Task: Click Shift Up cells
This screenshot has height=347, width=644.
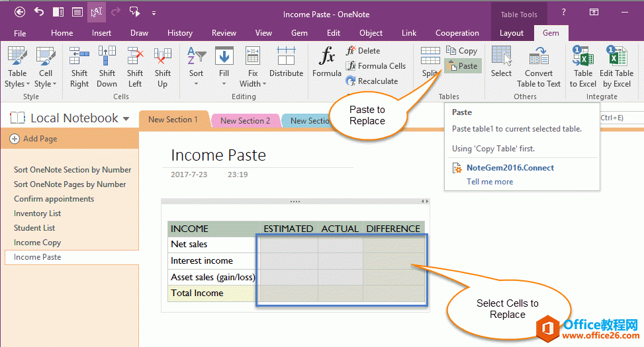Action: [163, 67]
